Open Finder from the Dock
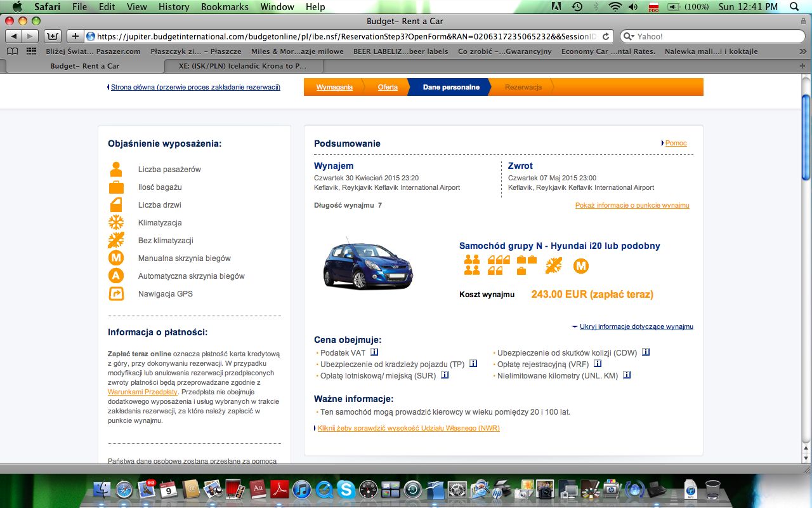 [103, 489]
